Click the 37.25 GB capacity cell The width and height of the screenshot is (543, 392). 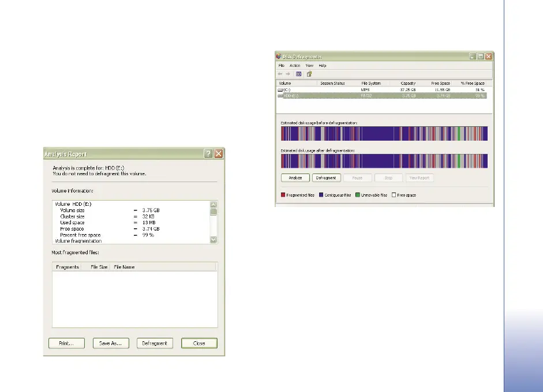click(408, 90)
